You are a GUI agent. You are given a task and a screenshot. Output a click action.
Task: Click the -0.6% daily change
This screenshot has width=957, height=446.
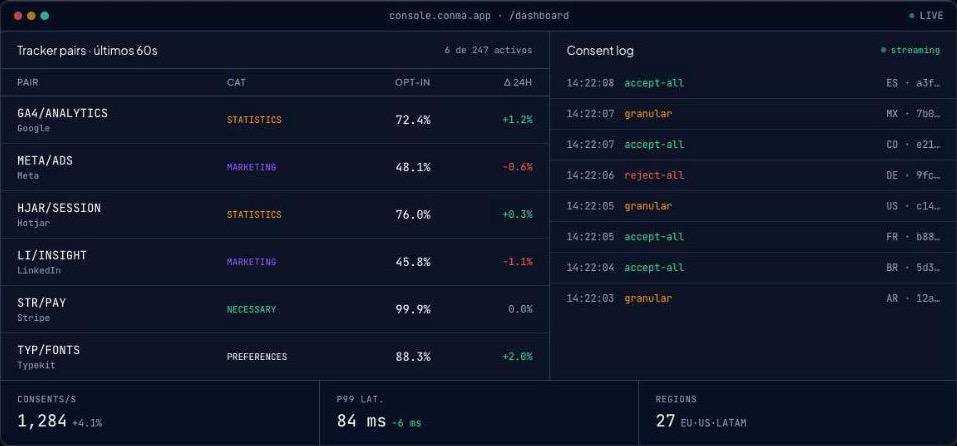(x=518, y=167)
